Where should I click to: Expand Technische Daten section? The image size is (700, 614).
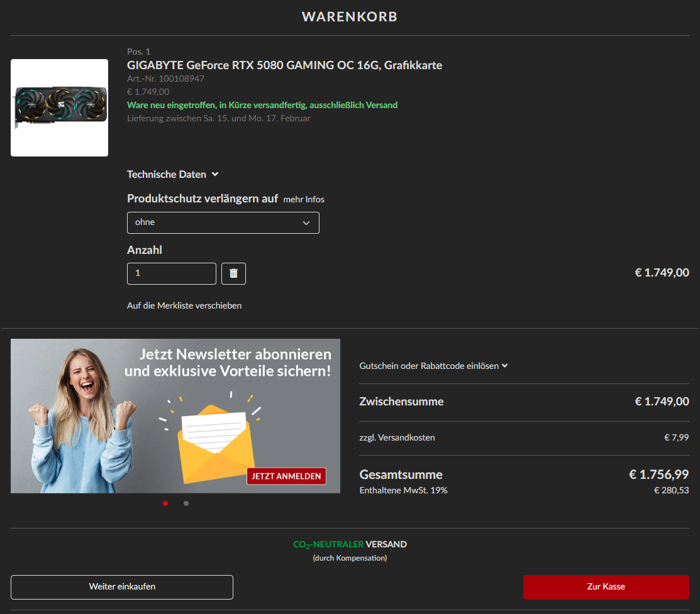[x=173, y=175]
